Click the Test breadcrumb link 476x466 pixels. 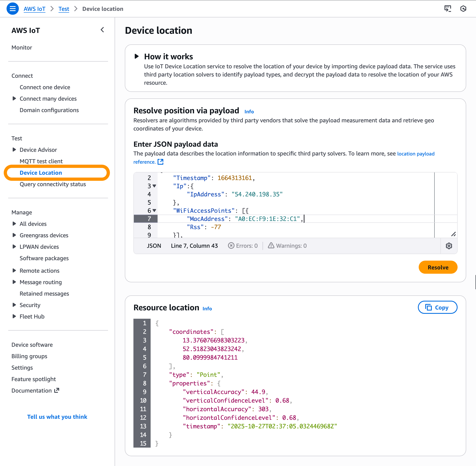click(x=64, y=9)
